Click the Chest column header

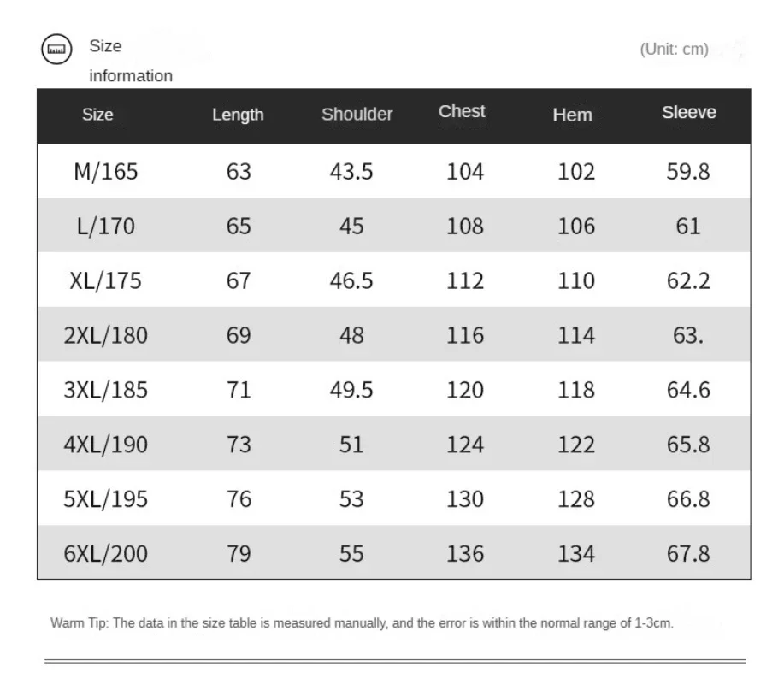click(462, 111)
